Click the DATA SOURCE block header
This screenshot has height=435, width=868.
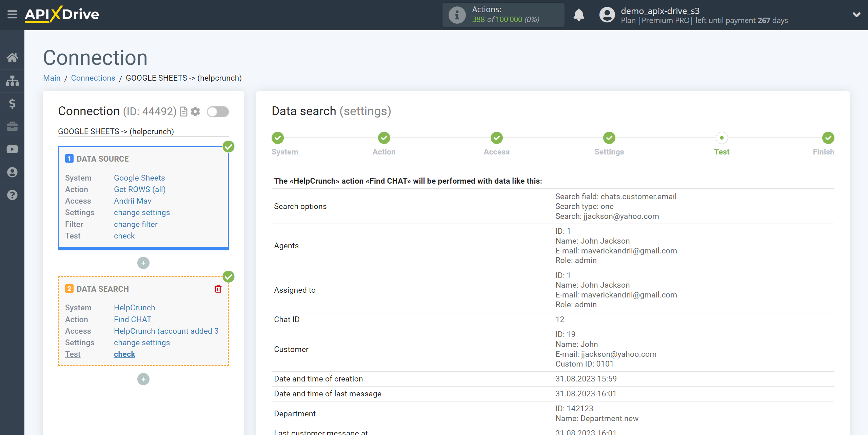click(x=102, y=159)
